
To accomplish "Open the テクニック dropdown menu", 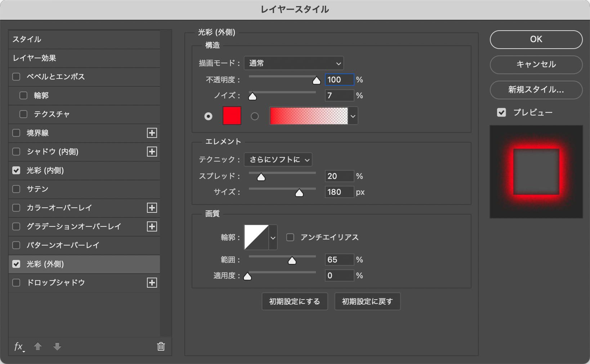I will (278, 159).
